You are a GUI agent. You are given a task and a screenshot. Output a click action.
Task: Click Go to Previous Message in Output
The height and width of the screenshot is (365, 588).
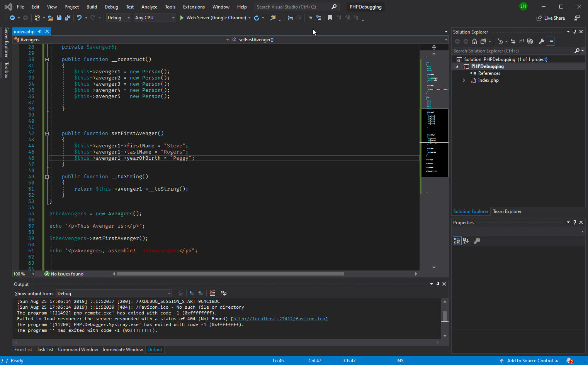[192, 293]
